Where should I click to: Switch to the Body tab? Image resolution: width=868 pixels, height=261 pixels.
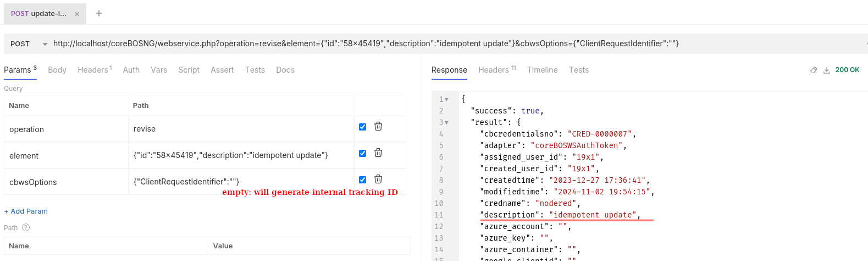57,70
